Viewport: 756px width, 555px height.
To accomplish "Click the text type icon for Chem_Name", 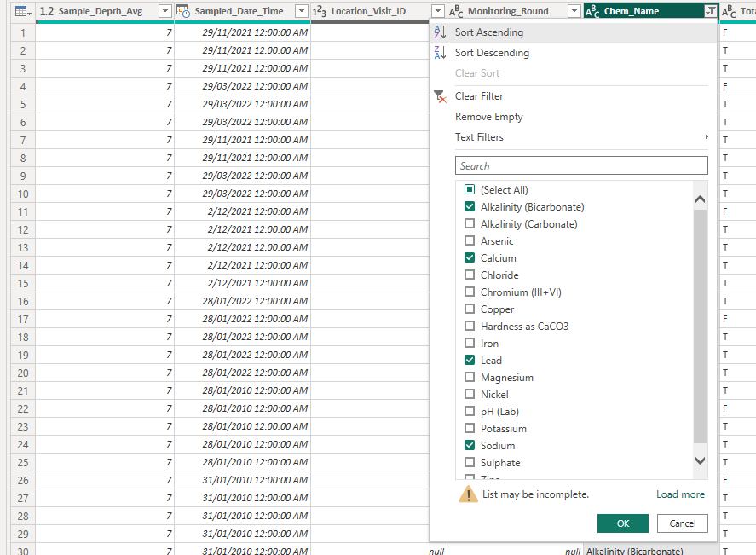I will tap(592, 11).
